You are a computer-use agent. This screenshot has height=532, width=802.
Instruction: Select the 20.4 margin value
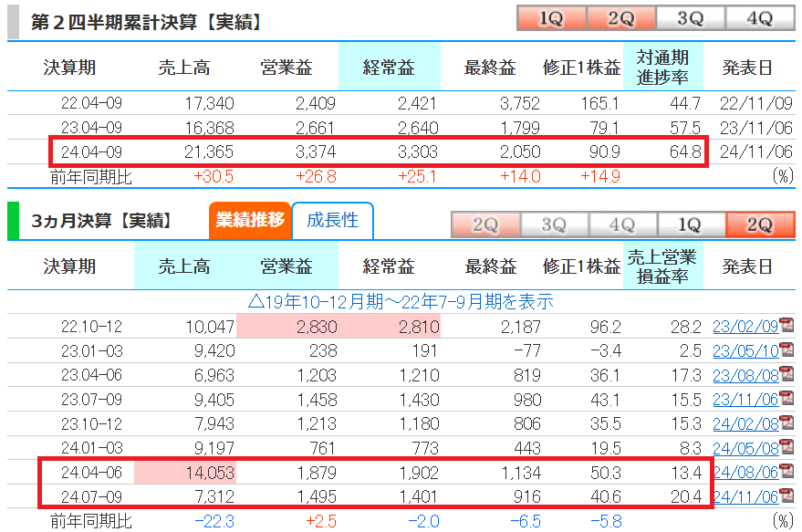686,496
